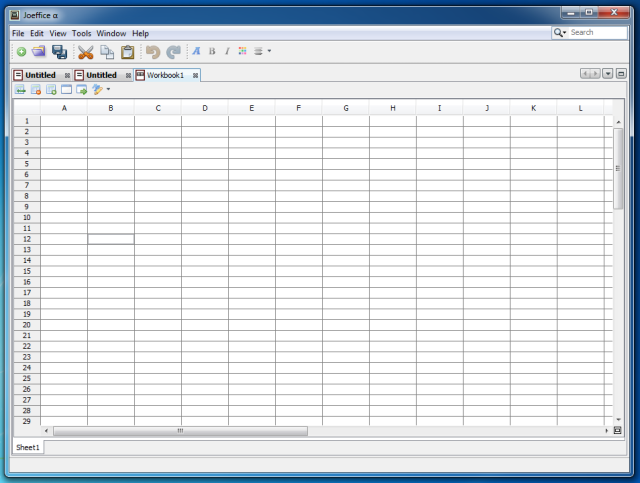Click the text alignment lines icon
Image resolution: width=640 pixels, height=483 pixels.
[258, 51]
